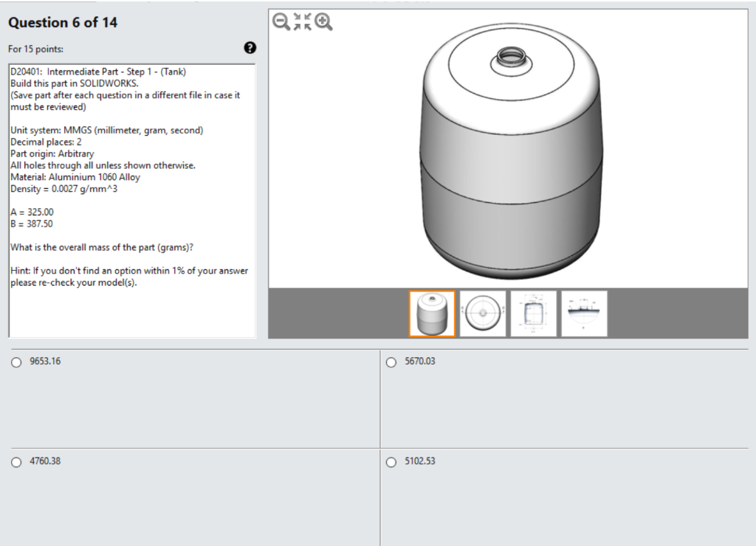Click the 'Unit system: MMGS' line

click(x=106, y=130)
